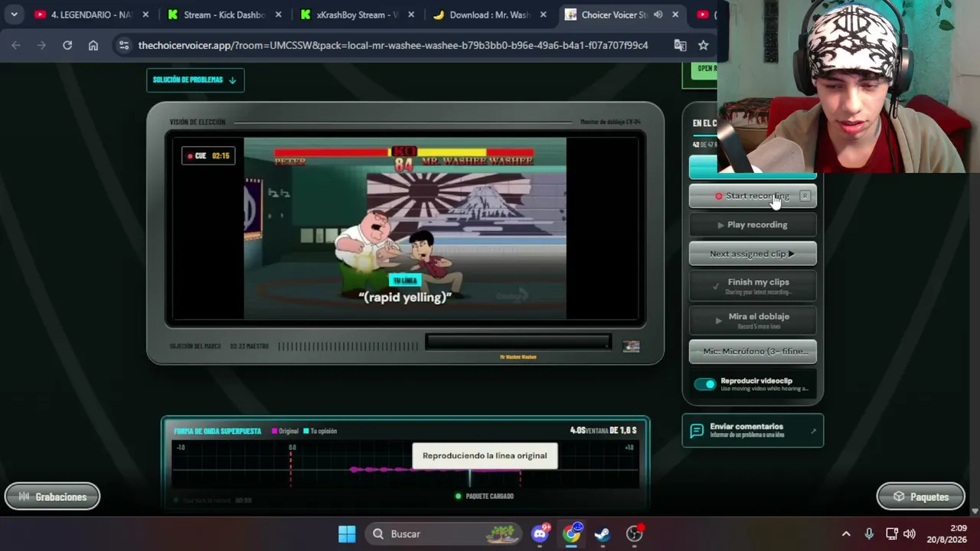Click the waveform icon on Grabaciones button
Viewport: 980px width, 551px height.
pos(24,497)
